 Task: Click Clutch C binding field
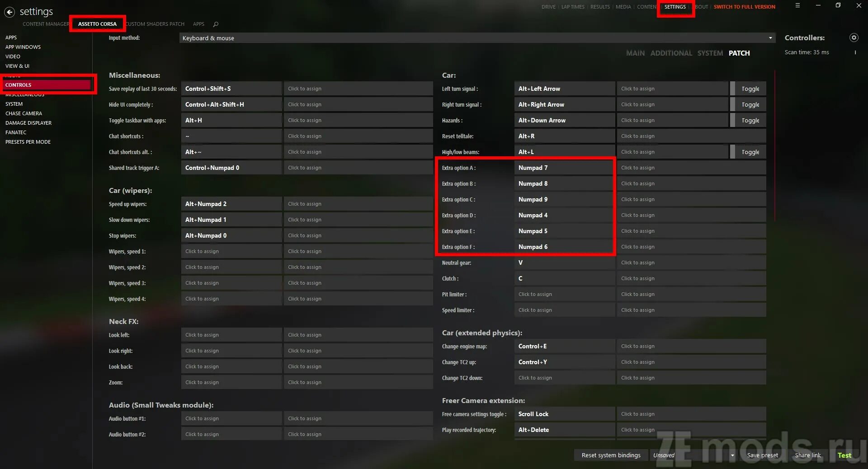tap(565, 278)
